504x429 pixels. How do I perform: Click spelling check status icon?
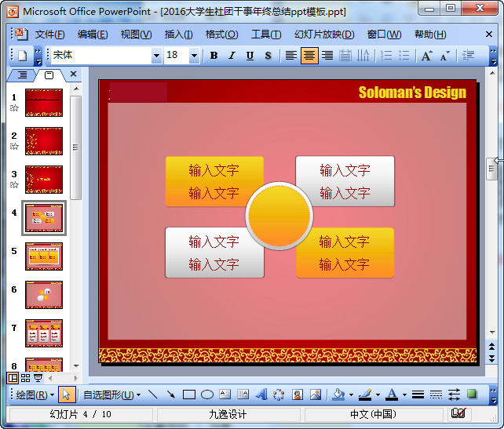pos(458,413)
